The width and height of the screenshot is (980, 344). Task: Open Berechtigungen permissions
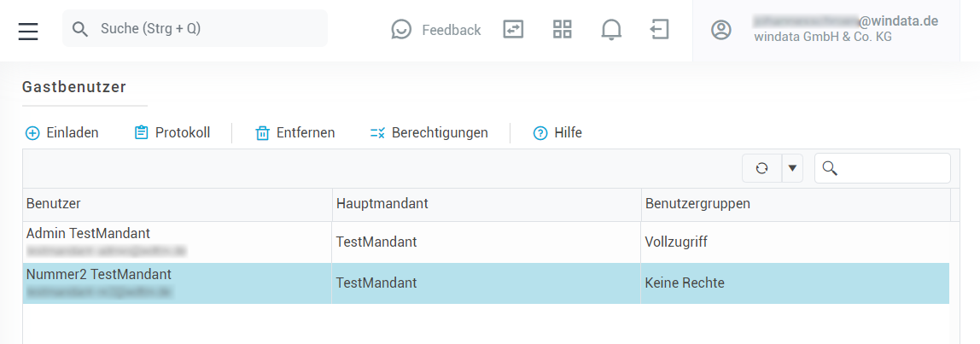point(429,133)
